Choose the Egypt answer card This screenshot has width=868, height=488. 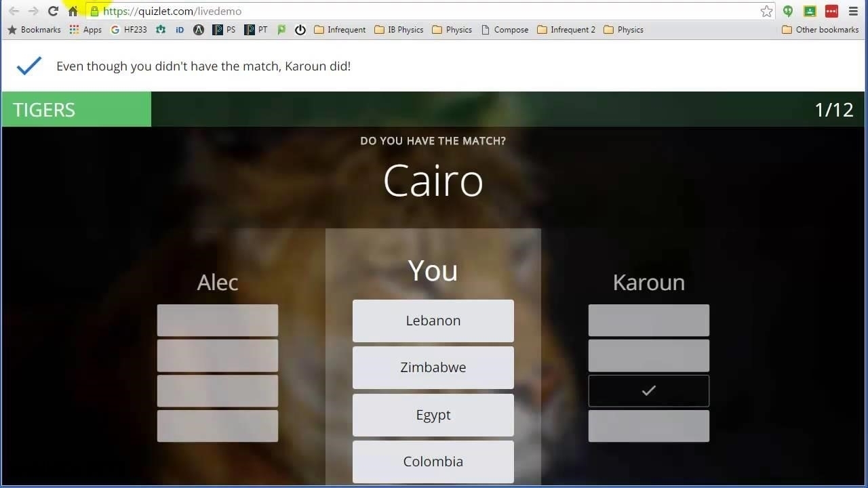(433, 415)
